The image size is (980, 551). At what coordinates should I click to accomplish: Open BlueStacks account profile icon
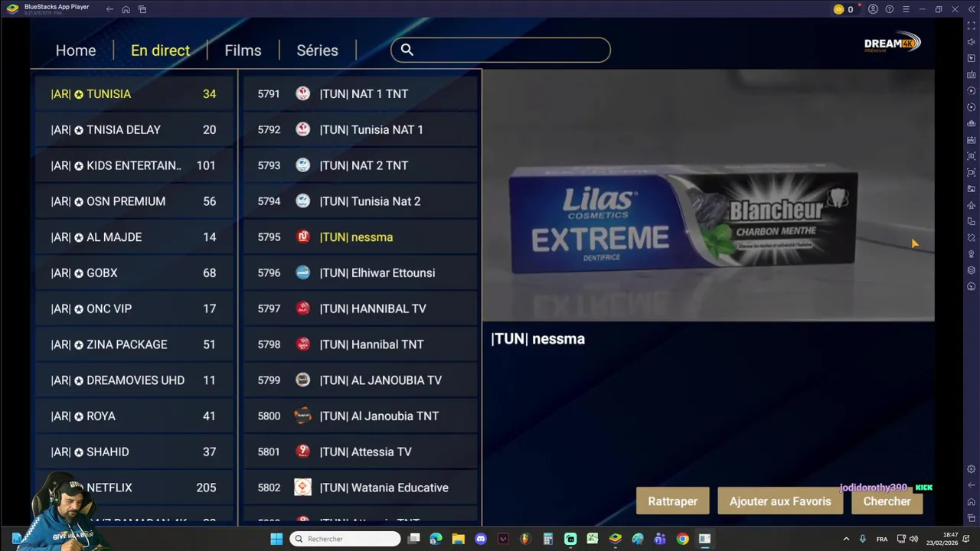[x=873, y=9]
